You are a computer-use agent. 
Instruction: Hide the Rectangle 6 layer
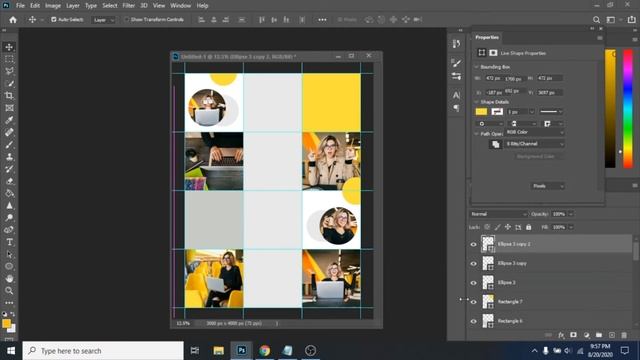tap(473, 321)
